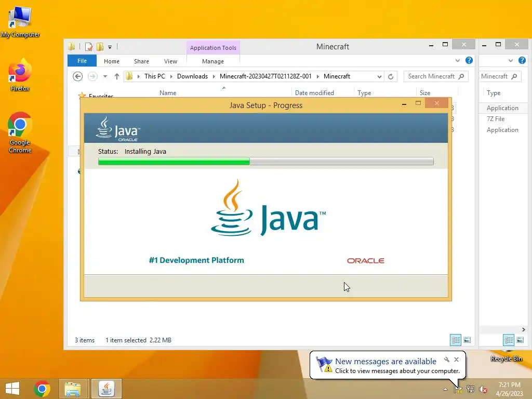The width and height of the screenshot is (532, 399).
Task: Refresh the Minecraft folder view
Action: (x=391, y=76)
